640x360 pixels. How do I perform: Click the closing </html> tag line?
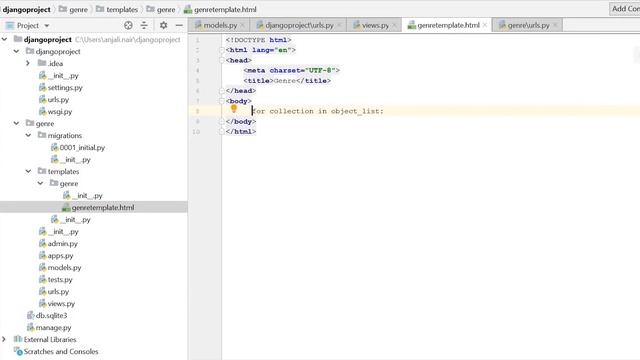[x=241, y=131]
